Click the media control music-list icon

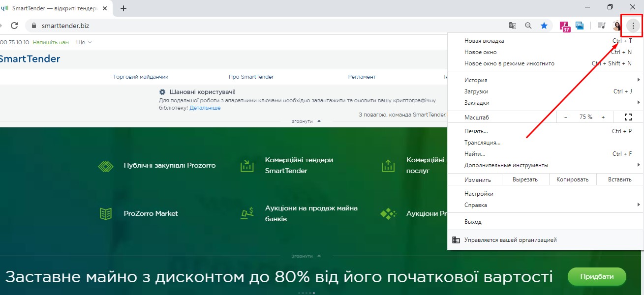point(601,26)
